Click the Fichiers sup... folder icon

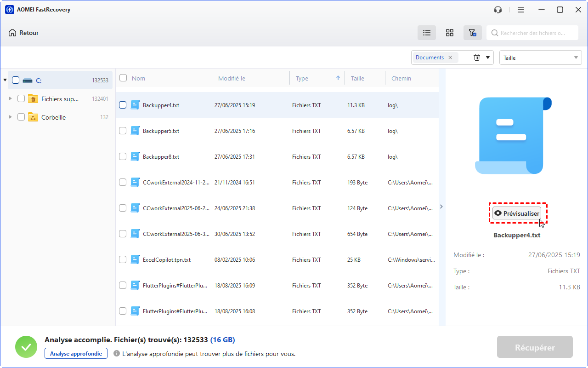tap(33, 98)
